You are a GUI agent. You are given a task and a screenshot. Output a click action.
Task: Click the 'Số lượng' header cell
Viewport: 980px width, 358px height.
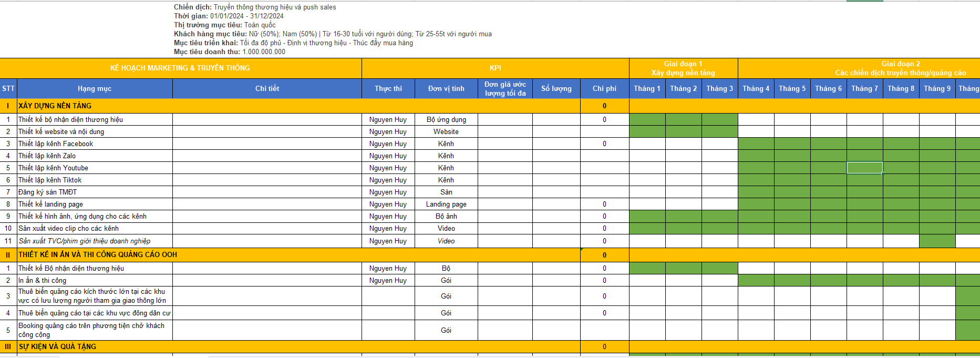(x=556, y=88)
